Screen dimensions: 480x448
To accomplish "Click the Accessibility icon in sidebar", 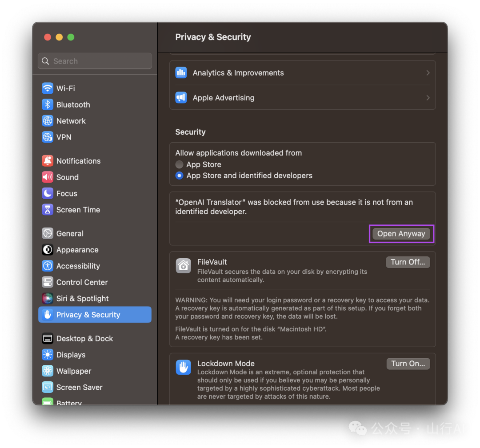I will (48, 266).
